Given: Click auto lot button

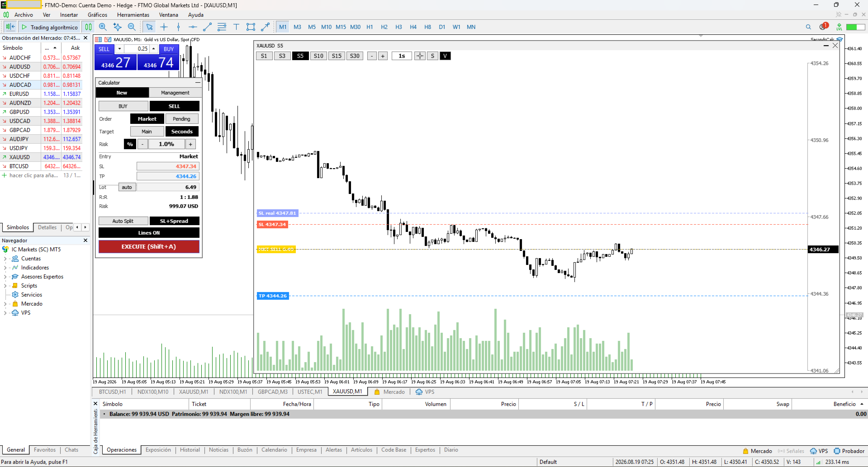Looking at the screenshot, I should tap(127, 187).
